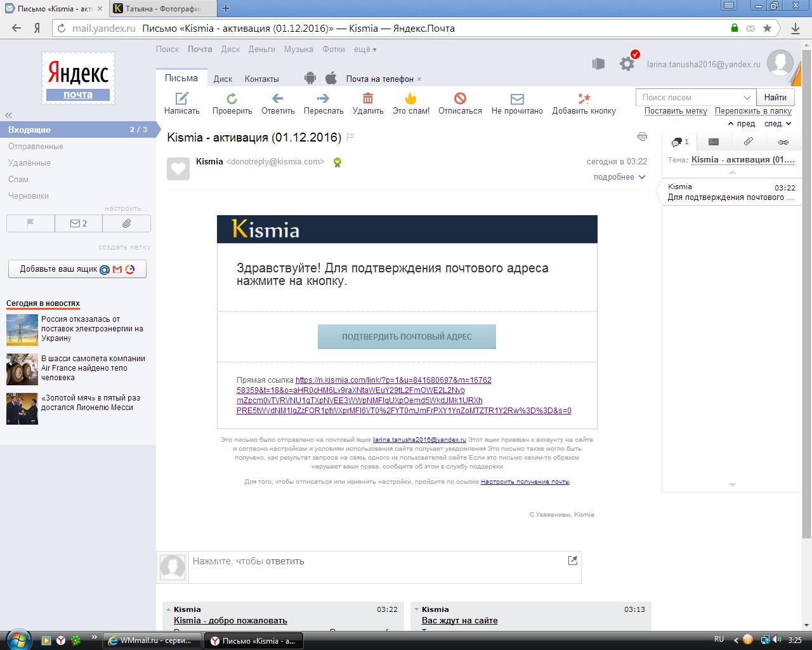Image resolution: width=812 pixels, height=650 pixels.
Task: Filter unread messages showing 2
Action: (x=79, y=223)
